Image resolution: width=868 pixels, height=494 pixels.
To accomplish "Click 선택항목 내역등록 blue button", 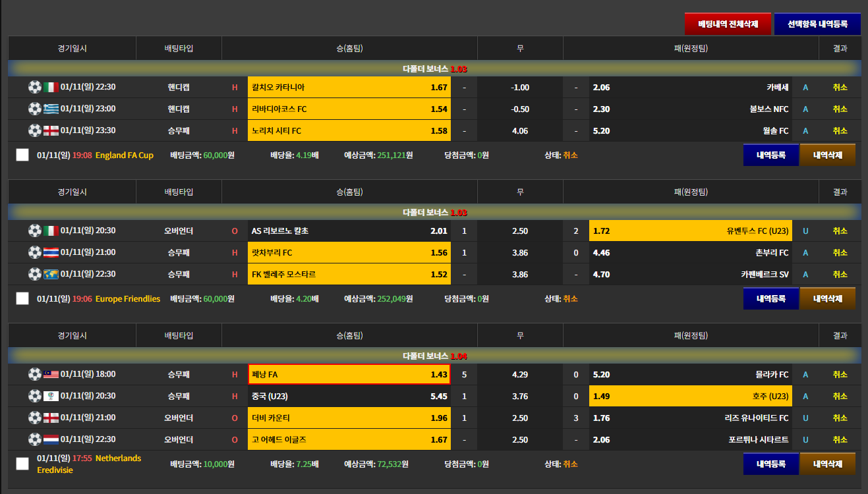I will click(x=817, y=24).
